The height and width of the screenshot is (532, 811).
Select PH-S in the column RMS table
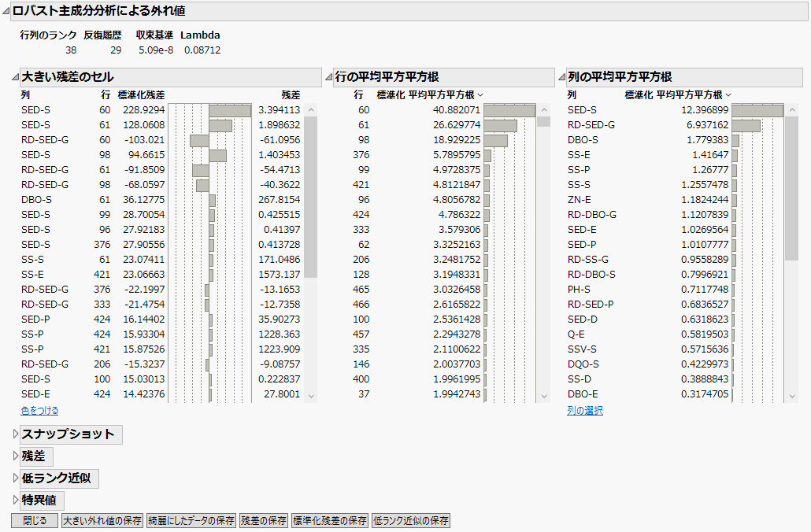[579, 290]
